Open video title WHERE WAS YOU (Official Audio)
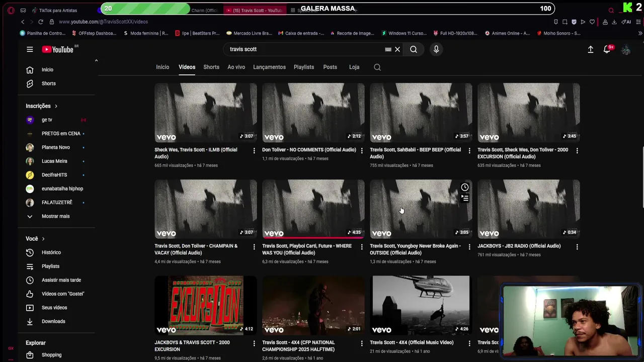The height and width of the screenshot is (362, 644). click(x=307, y=249)
